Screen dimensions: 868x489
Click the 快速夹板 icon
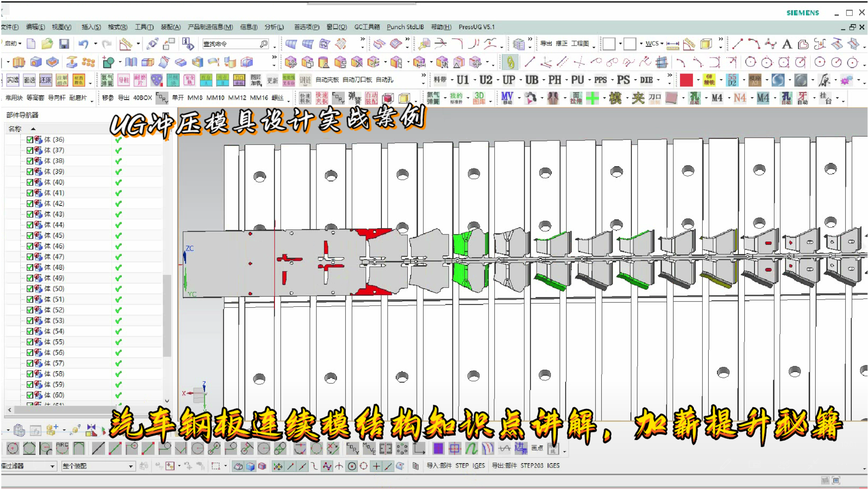321,98
